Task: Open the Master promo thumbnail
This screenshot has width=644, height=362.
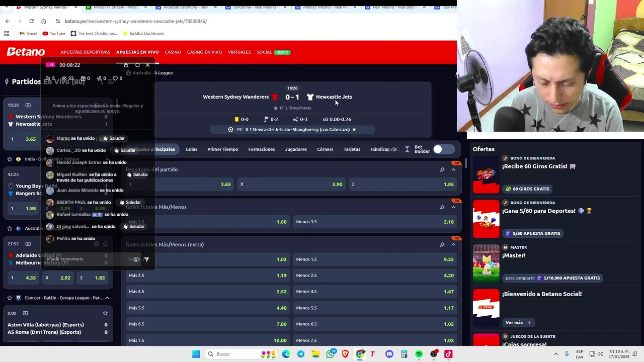Action: click(486, 263)
